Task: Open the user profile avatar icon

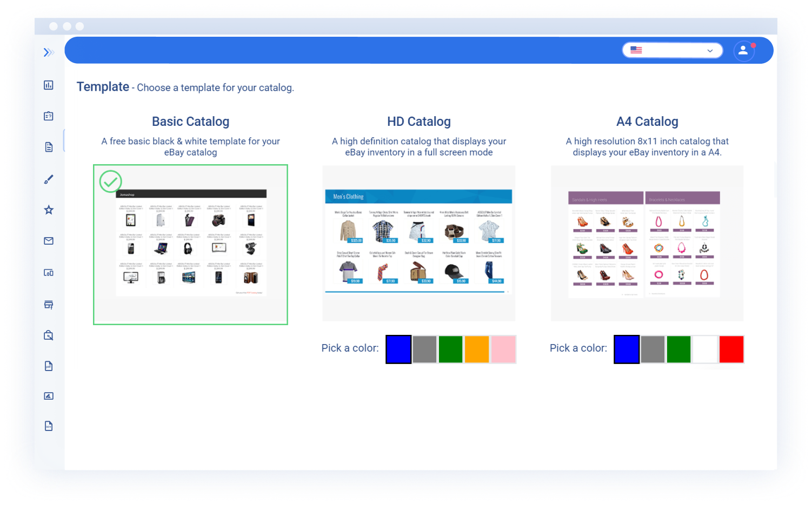Action: point(744,51)
